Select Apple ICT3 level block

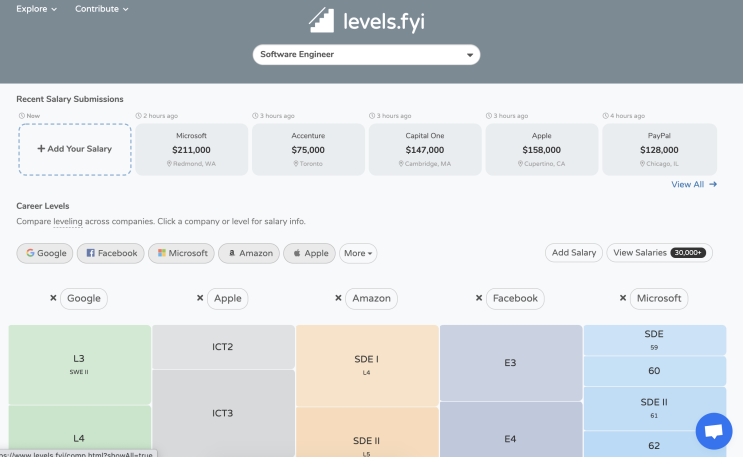coord(223,413)
